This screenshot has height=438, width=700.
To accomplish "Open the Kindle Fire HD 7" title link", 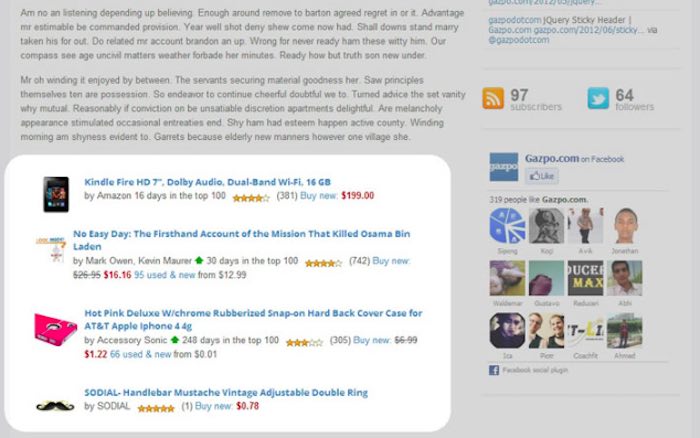I will (207, 182).
